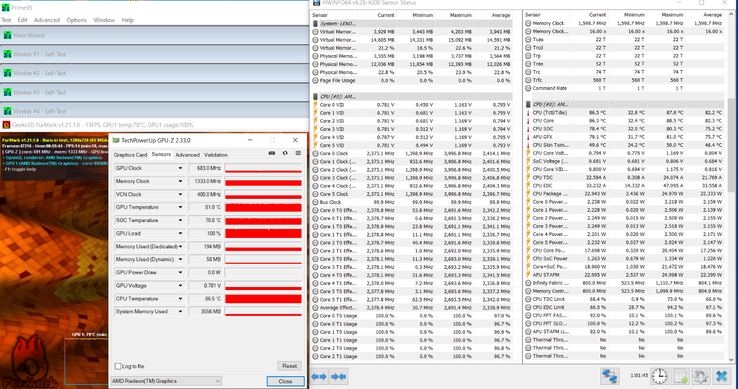Click the GPU-Z refresh icon
This screenshot has width=738, height=389.
(285, 153)
